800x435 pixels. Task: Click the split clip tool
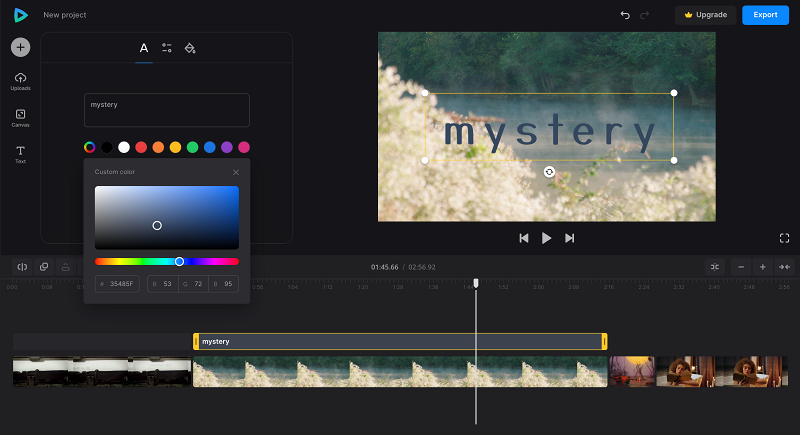(22, 267)
